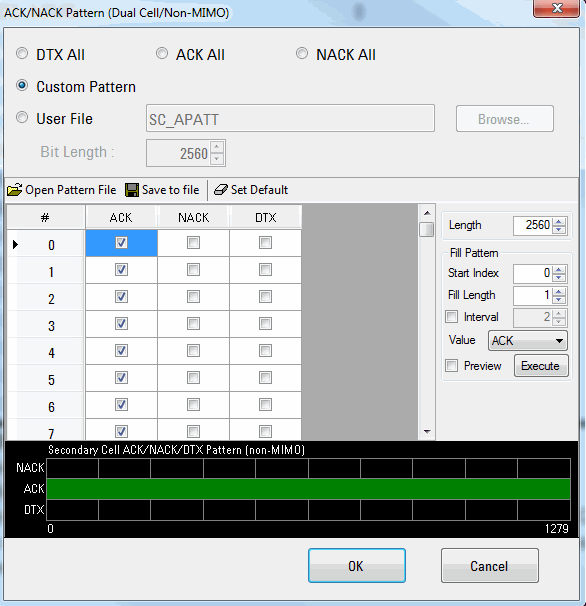
Task: Click the scroll down arrow of pattern table
Action: (427, 431)
